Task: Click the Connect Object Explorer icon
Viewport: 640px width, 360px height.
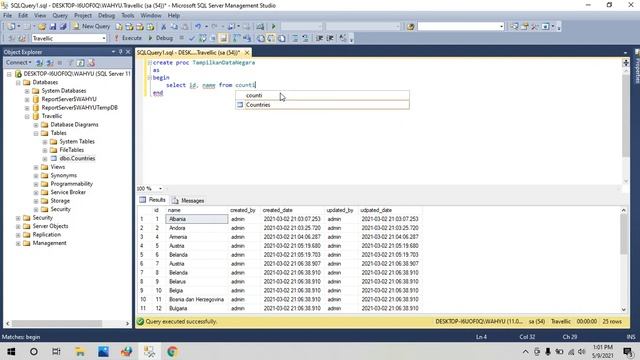Action: click(40, 62)
